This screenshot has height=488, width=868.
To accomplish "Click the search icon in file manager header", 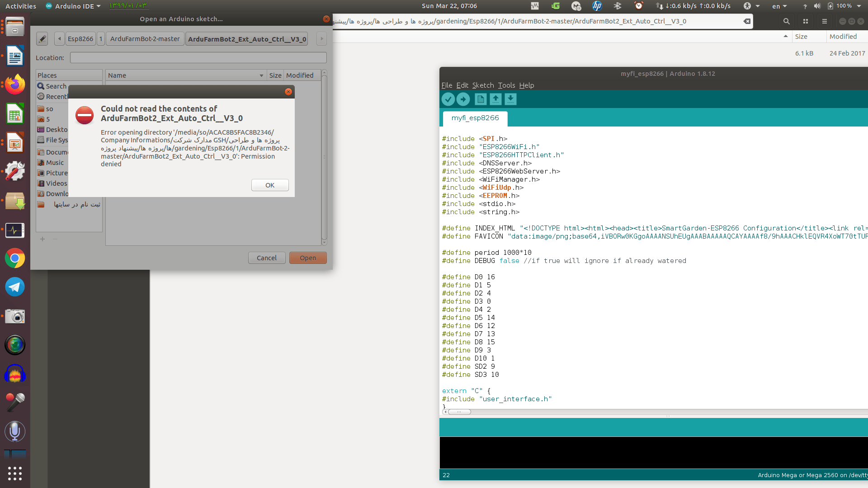I will click(x=787, y=21).
